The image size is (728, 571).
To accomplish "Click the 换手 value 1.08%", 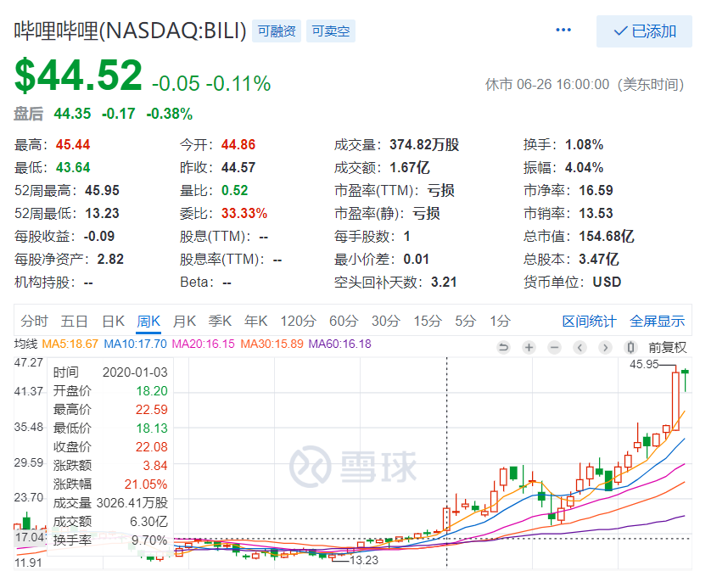I will click(584, 145).
